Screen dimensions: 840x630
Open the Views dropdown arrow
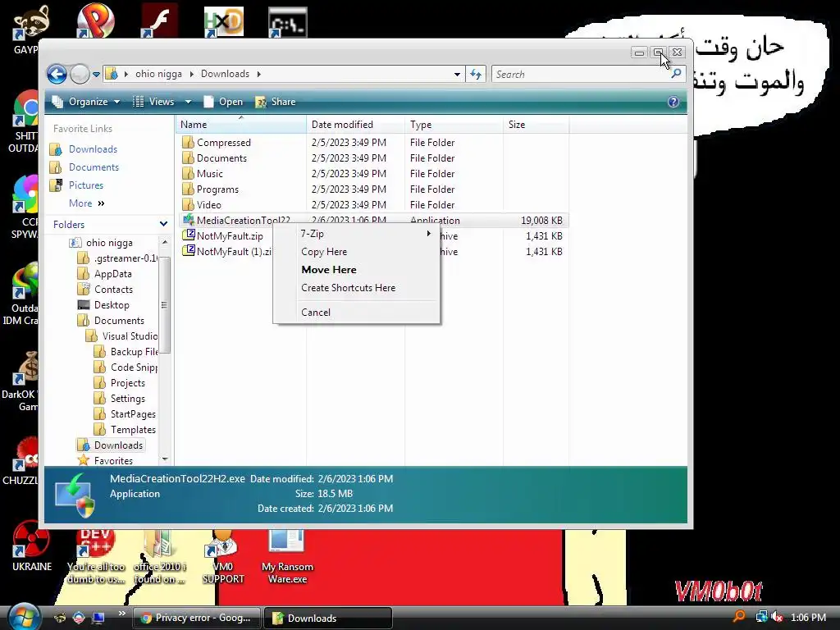(x=188, y=102)
